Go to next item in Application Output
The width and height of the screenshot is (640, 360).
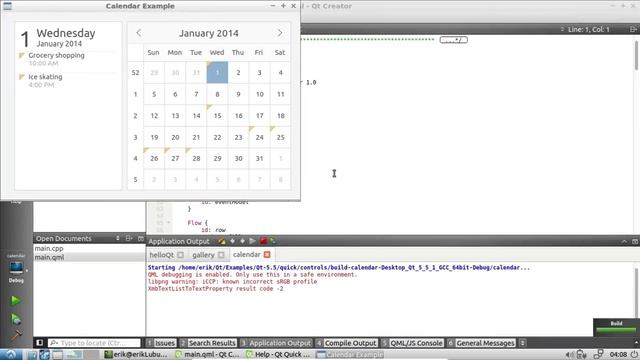242,241
